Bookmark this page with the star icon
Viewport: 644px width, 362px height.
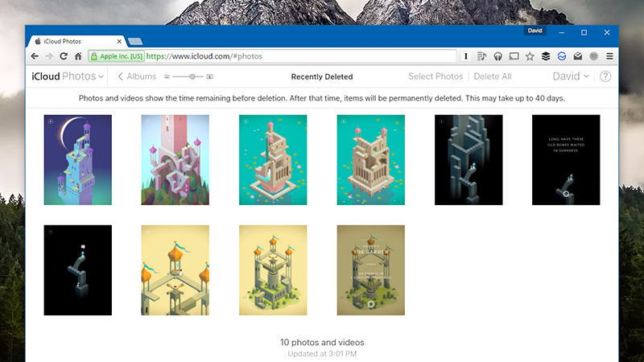point(530,56)
